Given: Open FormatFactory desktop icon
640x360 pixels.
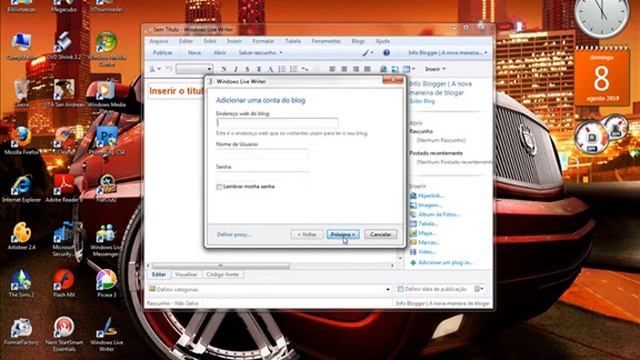Looking at the screenshot, I should tap(21, 331).
